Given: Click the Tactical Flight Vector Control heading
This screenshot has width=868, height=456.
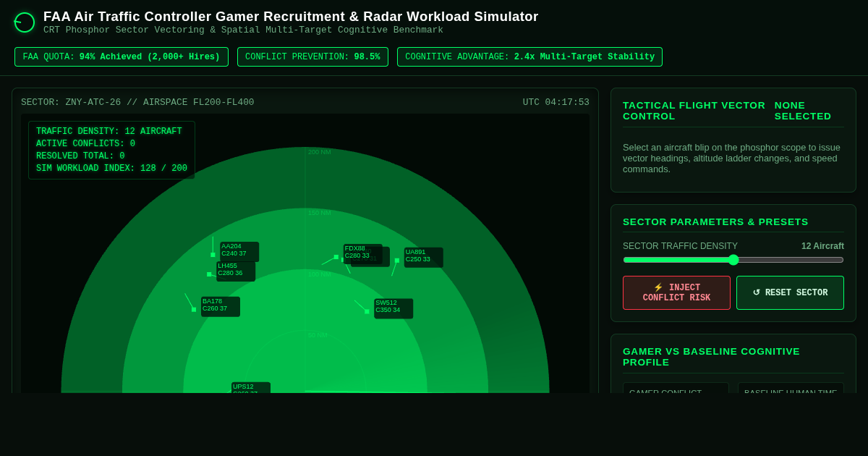Looking at the screenshot, I should [x=694, y=111].
